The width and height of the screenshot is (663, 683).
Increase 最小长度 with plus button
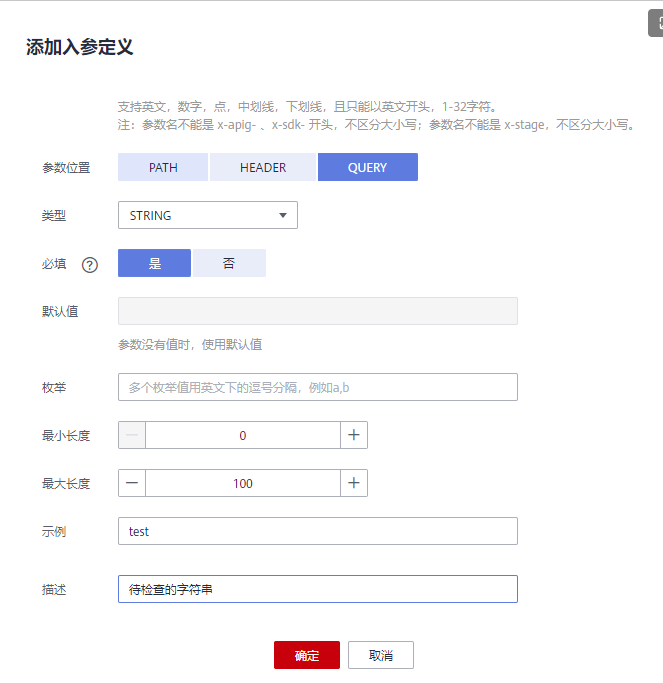(354, 435)
